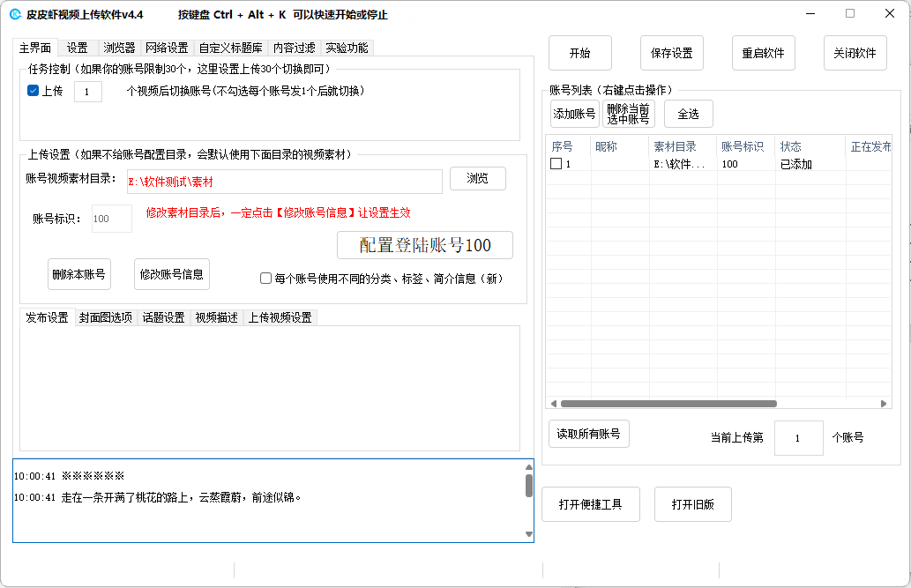Click the 读取所有账号 button
The image size is (911, 588).
pos(588,434)
